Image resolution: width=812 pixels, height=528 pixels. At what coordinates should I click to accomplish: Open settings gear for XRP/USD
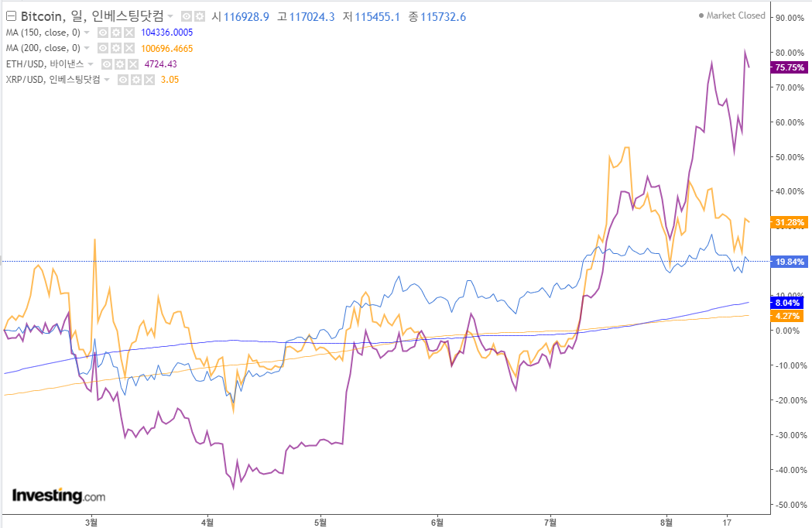136,80
